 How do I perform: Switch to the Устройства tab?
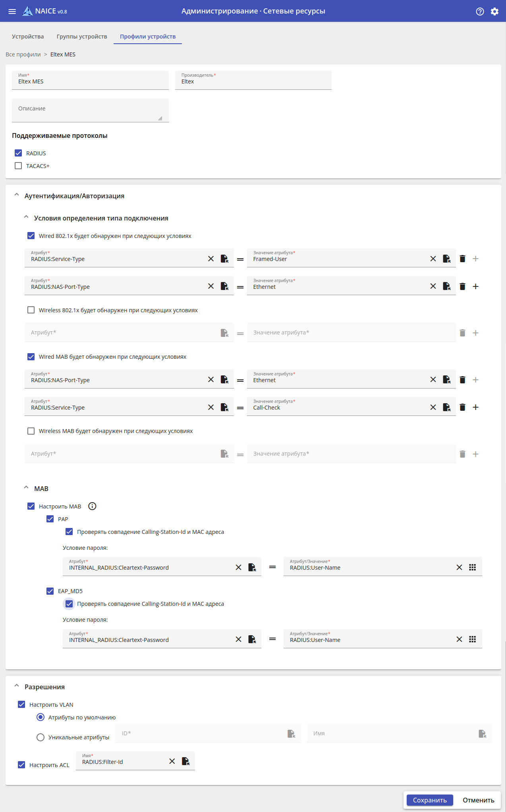click(x=28, y=37)
